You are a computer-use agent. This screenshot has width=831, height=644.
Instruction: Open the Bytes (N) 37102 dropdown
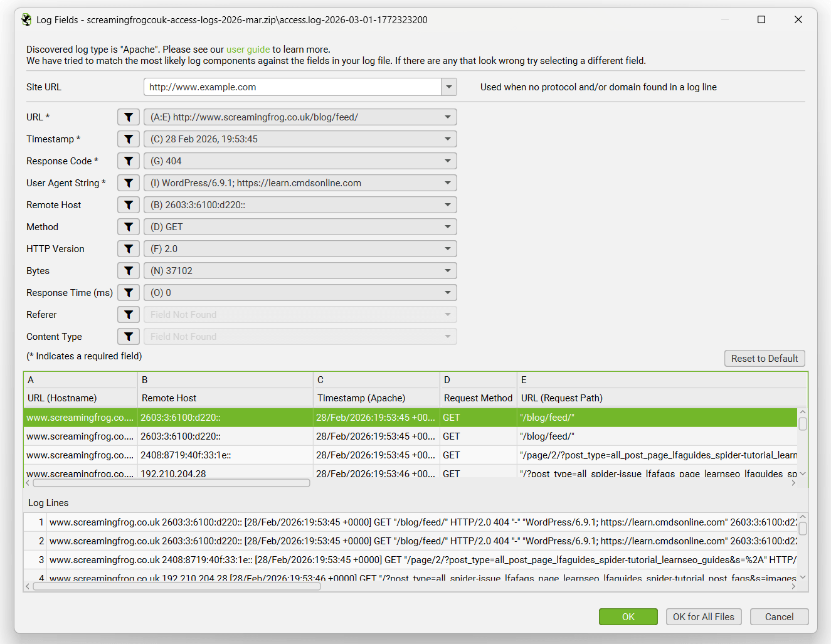tap(300, 271)
